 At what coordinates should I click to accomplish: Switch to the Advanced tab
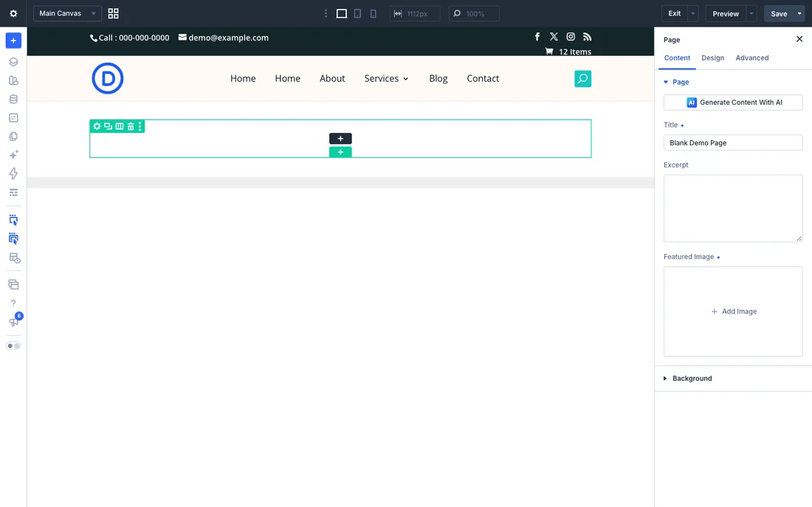(x=752, y=58)
